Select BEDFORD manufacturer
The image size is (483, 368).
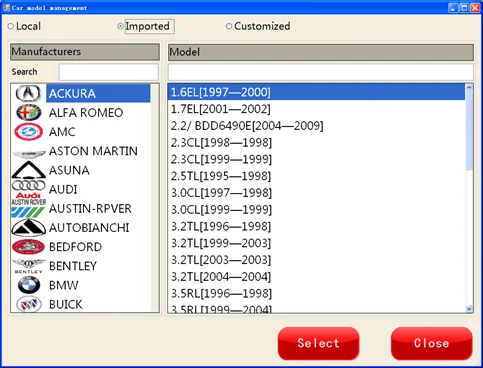pos(75,247)
